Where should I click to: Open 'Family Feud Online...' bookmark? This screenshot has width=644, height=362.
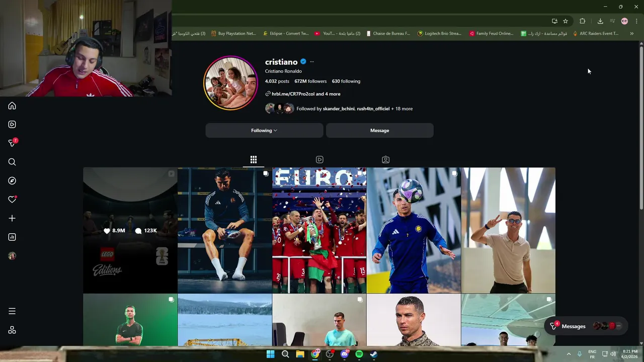tap(492, 34)
